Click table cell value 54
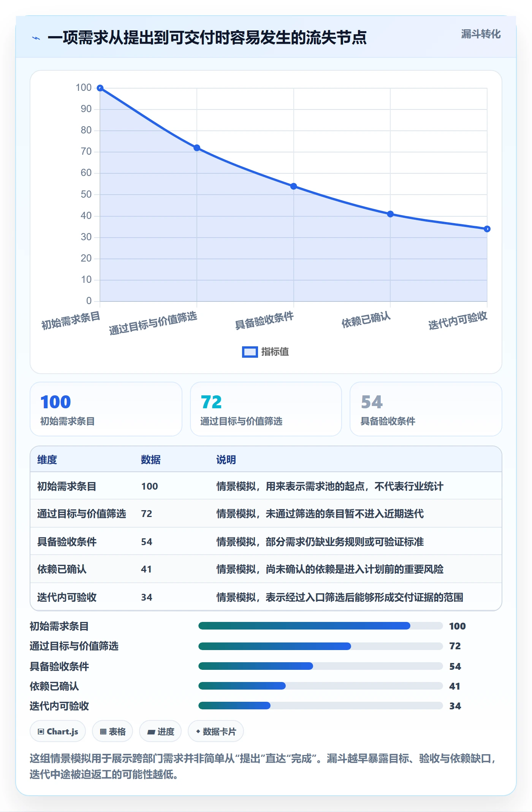 [x=147, y=542]
